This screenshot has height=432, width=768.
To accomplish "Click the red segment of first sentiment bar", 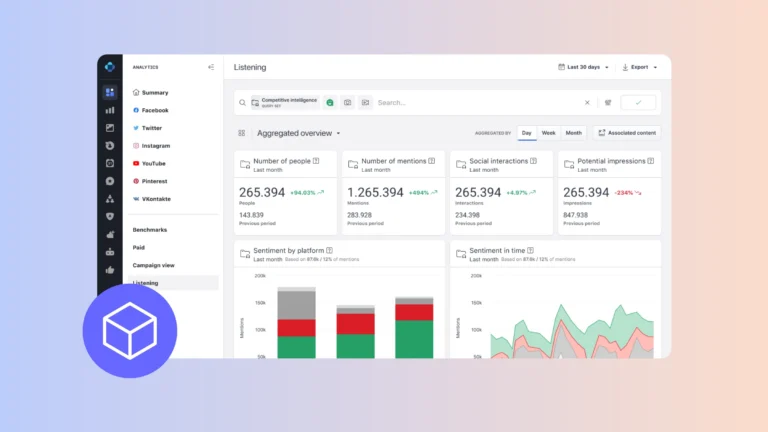I will point(296,328).
